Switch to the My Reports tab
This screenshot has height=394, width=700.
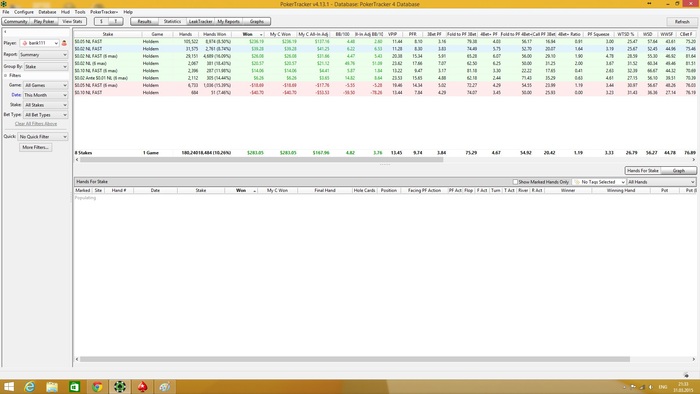[x=229, y=21]
